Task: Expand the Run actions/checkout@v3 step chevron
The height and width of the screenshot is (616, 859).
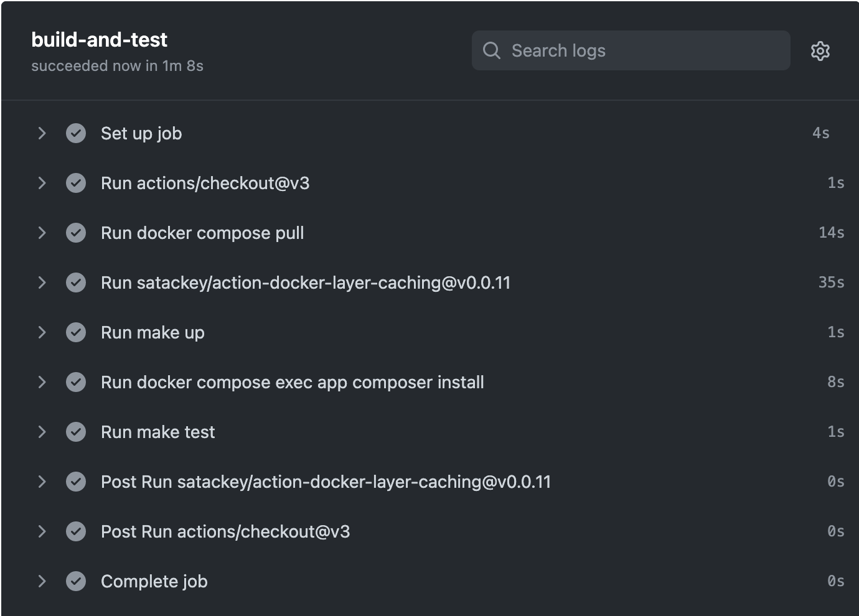Action: coord(42,183)
